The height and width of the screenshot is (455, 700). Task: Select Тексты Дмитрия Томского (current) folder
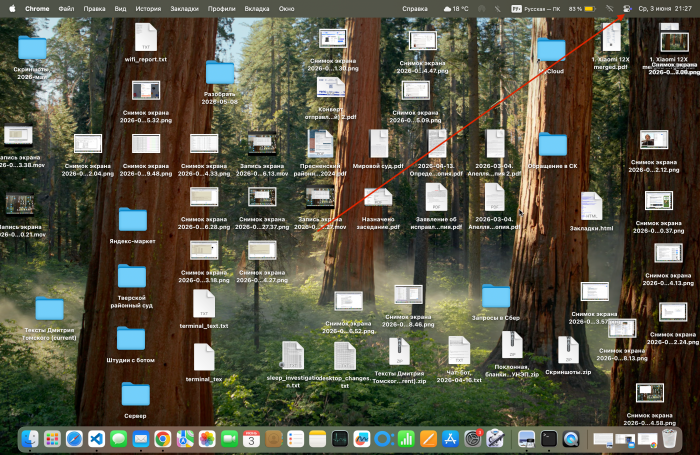click(x=50, y=319)
